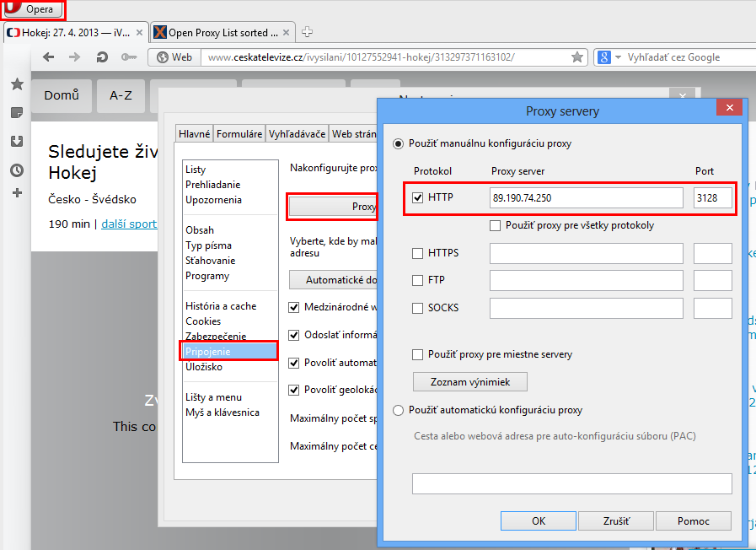Click the OK button in proxy dialog
Screen dimensions: 756x550
pos(539,521)
